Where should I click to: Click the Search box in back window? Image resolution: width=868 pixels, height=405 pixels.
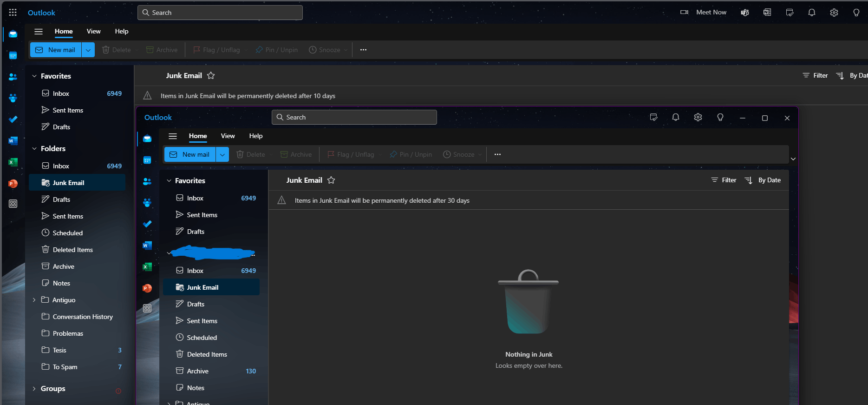220,13
